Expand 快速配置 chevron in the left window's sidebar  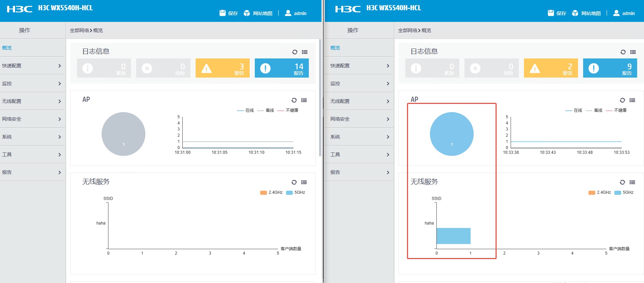pyautogui.click(x=60, y=66)
